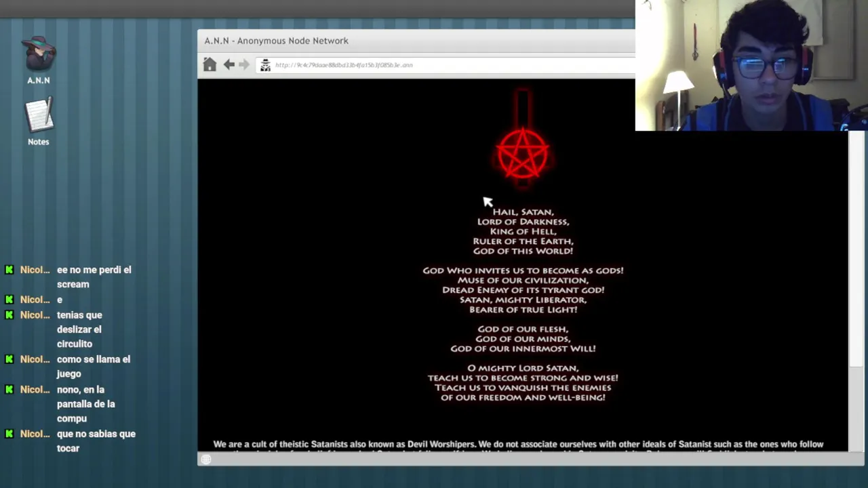Screen dimensions: 868x488
Task: Click the streamer webcam overlay
Action: 751,65
